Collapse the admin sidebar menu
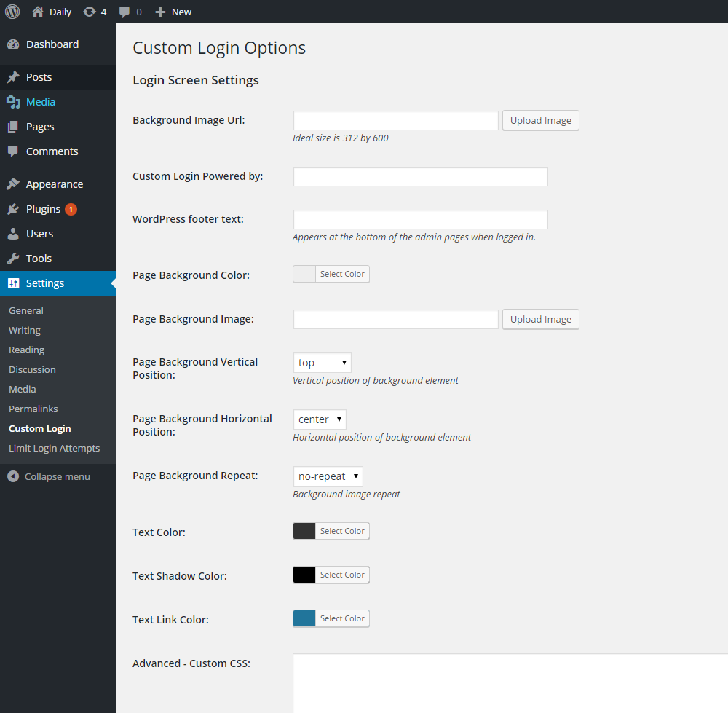The width and height of the screenshot is (728, 713). (x=49, y=476)
